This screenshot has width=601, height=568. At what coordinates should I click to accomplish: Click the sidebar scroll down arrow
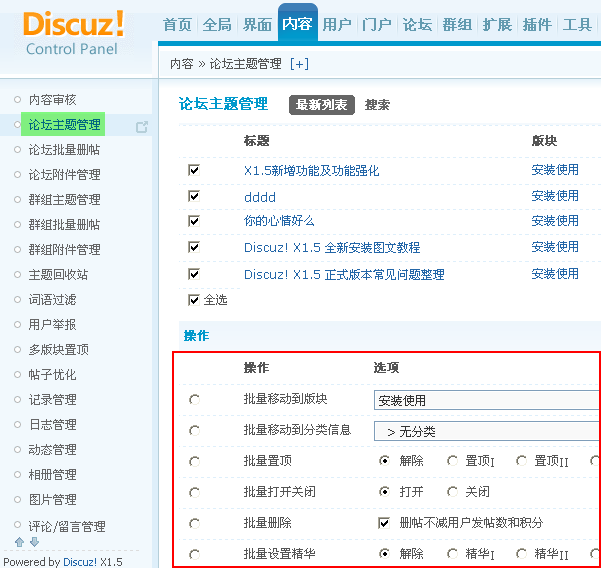click(34, 542)
